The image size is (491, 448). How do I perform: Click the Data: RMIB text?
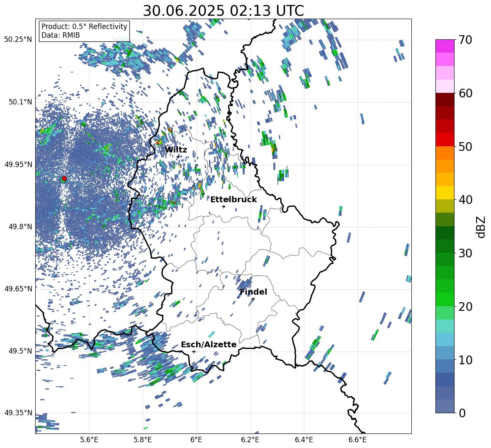click(x=61, y=35)
